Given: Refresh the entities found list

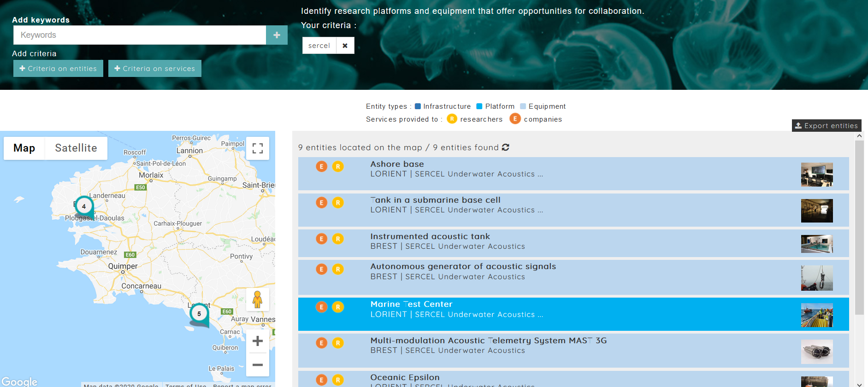Looking at the screenshot, I should tap(506, 147).
